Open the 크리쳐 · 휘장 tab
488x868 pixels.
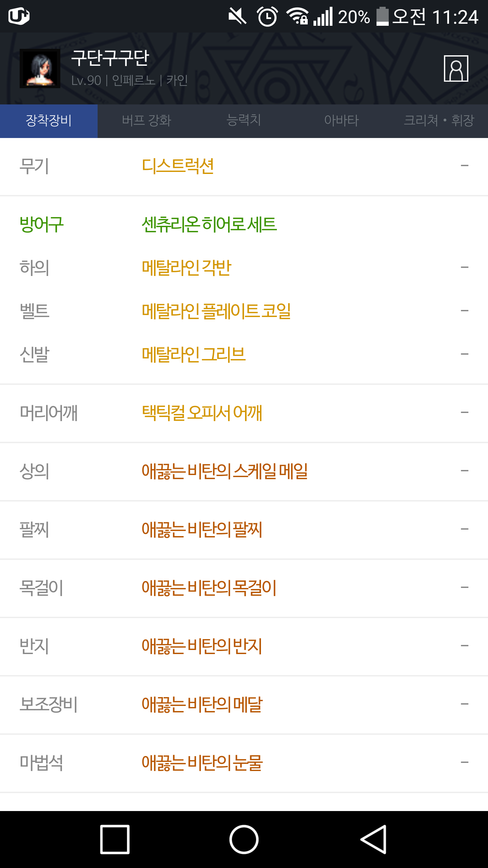[439, 121]
